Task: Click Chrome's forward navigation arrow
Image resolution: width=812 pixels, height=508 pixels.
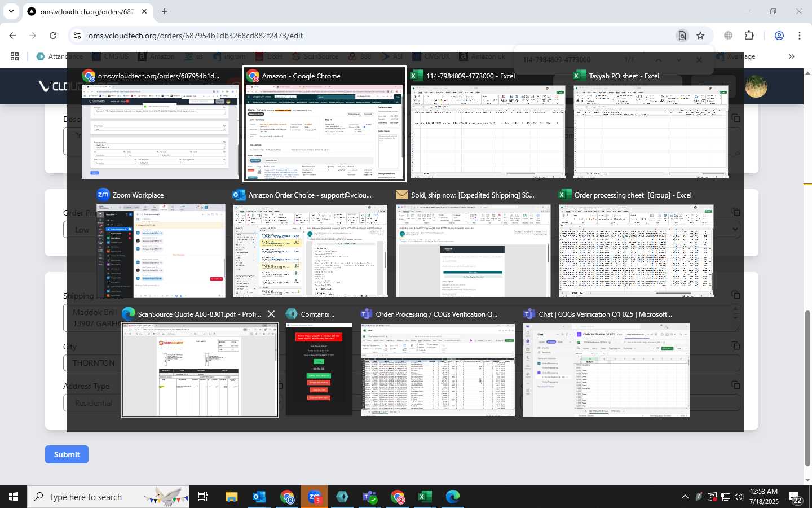Action: pos(33,36)
